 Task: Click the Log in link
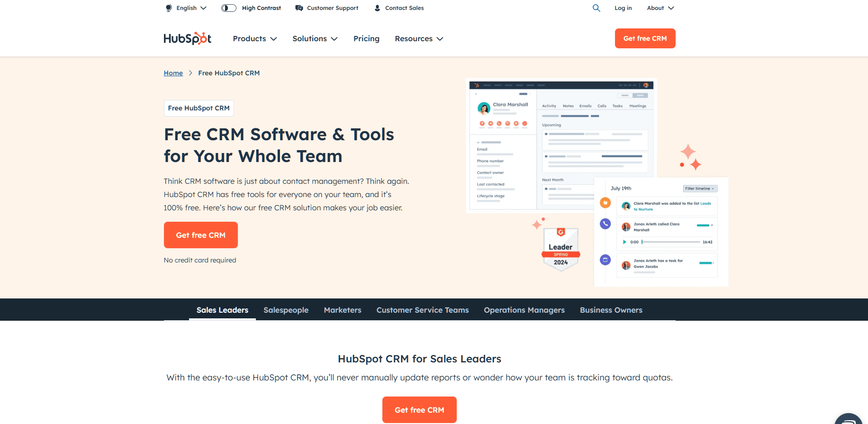tap(623, 8)
